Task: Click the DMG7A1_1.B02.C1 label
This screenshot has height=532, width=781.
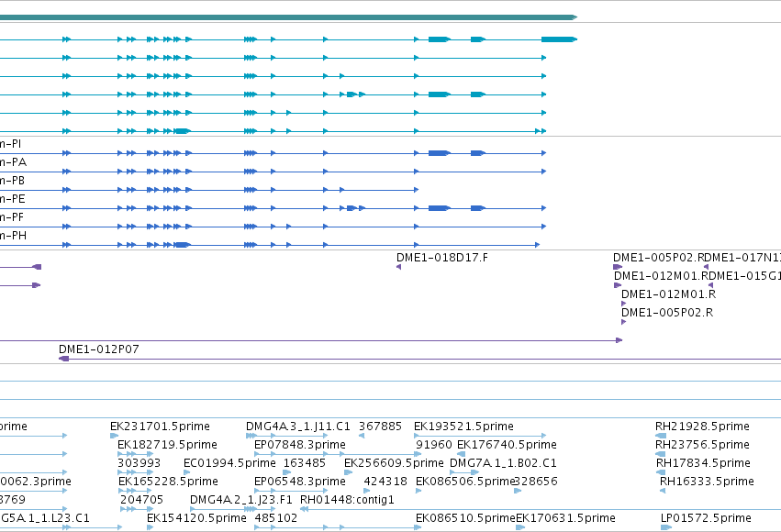Action: tap(503, 463)
